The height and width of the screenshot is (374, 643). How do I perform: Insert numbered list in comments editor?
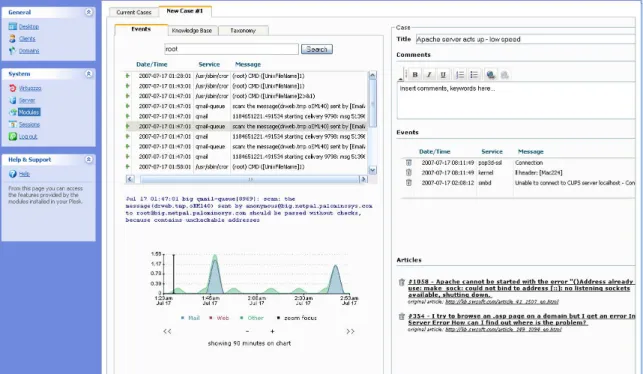tap(460, 75)
